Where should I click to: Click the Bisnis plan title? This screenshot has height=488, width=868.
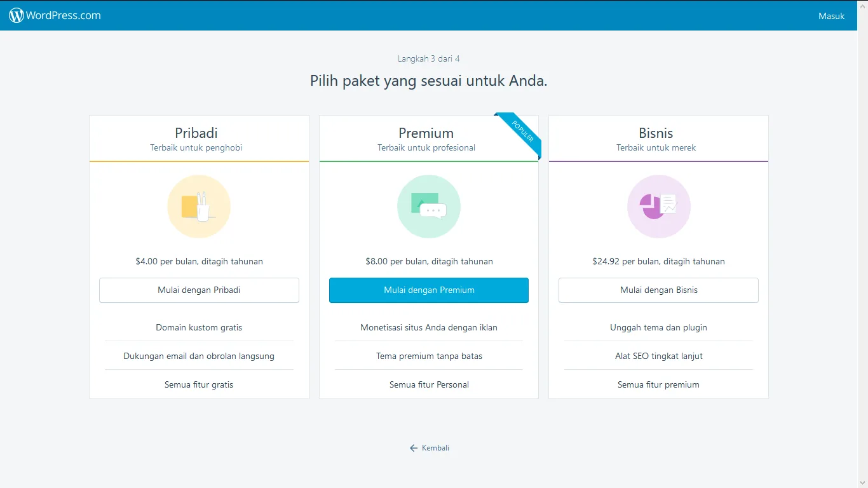pos(656,133)
